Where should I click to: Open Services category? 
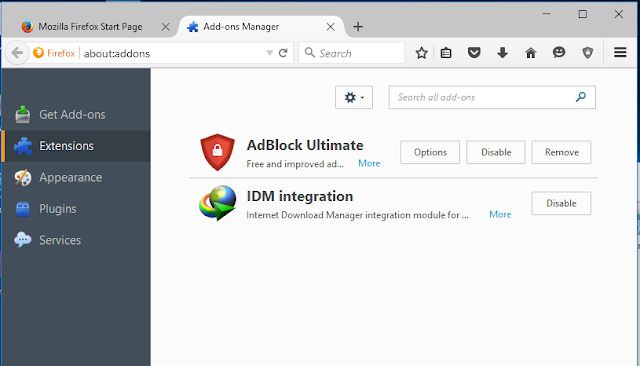(x=76, y=240)
